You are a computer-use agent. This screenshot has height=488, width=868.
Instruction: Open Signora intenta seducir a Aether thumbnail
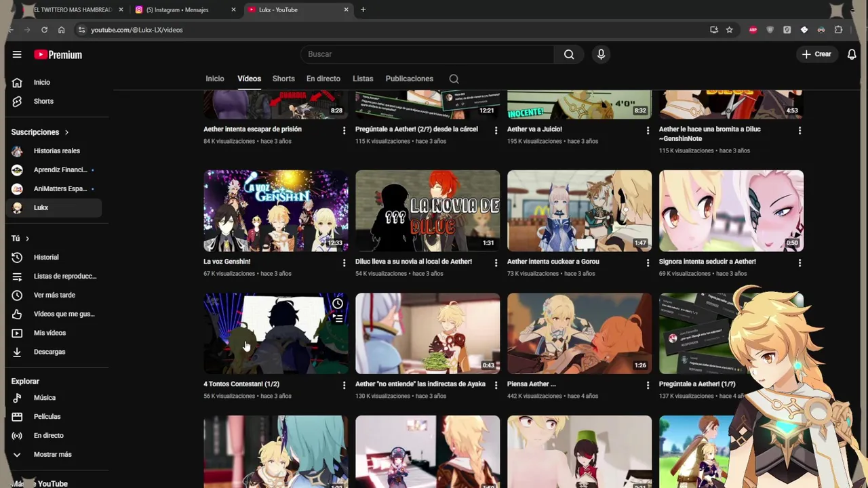[732, 211]
